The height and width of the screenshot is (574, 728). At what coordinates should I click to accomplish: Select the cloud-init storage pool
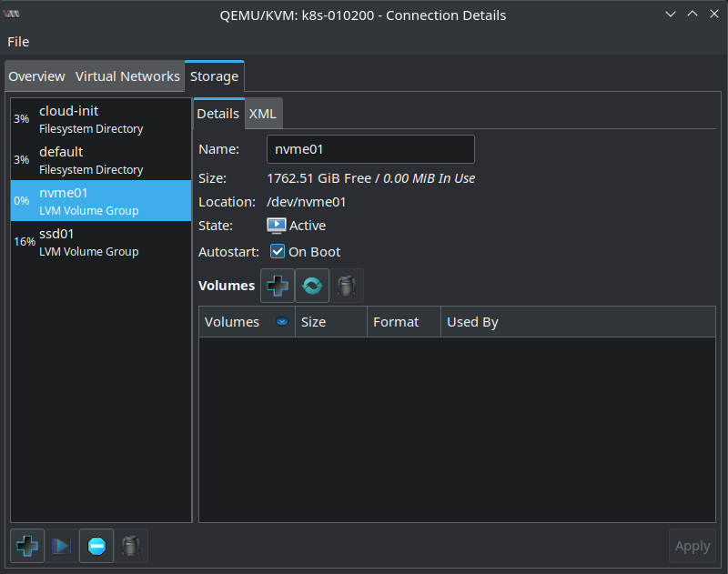click(x=101, y=119)
